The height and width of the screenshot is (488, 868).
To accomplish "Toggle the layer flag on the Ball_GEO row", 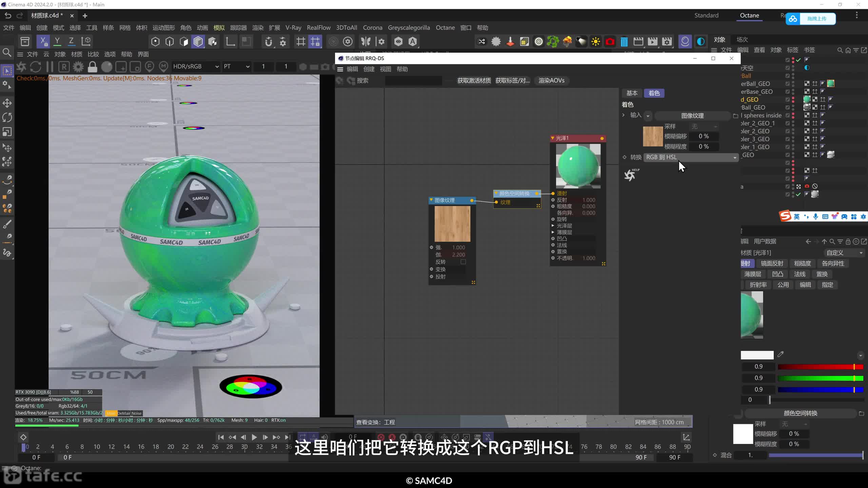I will tap(788, 107).
